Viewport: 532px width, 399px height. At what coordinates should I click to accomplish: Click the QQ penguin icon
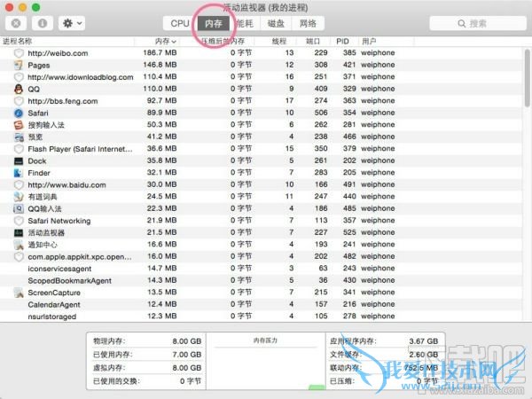[x=19, y=89]
